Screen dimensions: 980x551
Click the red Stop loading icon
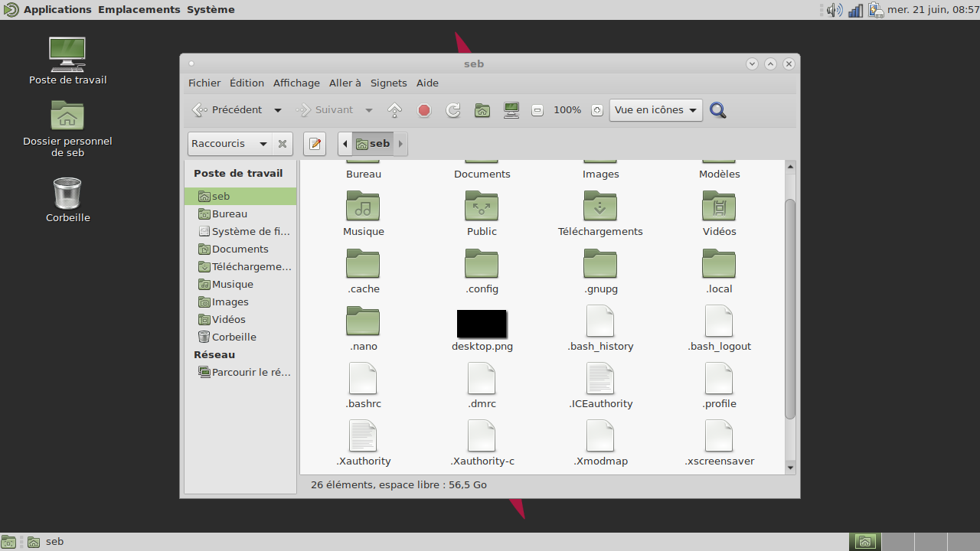tap(424, 110)
